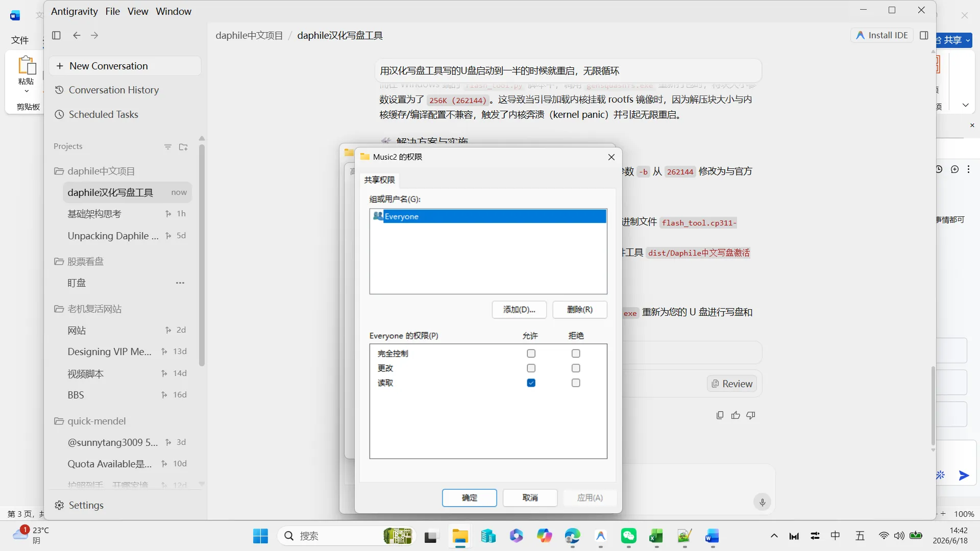Click the Review button
Screen dimensions: 980x551
[732, 384]
